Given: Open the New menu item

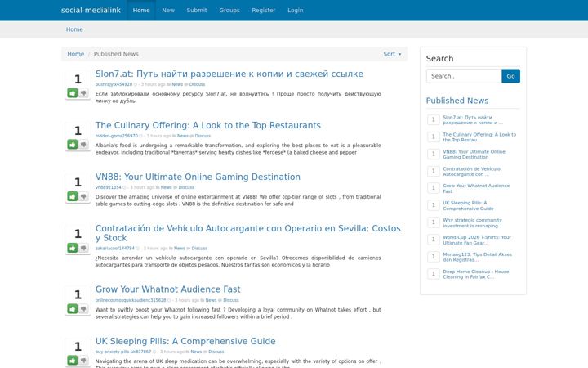Looking at the screenshot, I should tap(168, 10).
